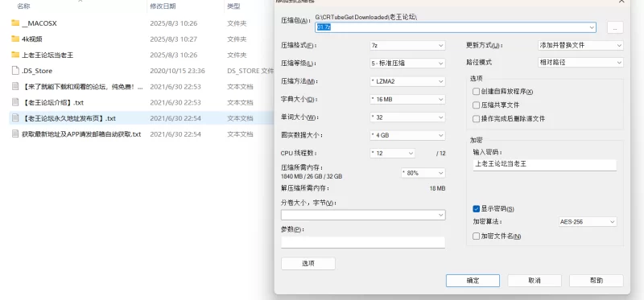Uncheck the 显示密码 checkbox
The image size is (644, 300).
476,209
